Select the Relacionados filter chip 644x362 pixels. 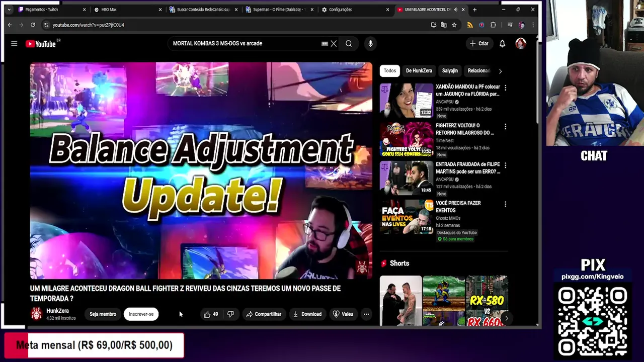pyautogui.click(x=478, y=71)
